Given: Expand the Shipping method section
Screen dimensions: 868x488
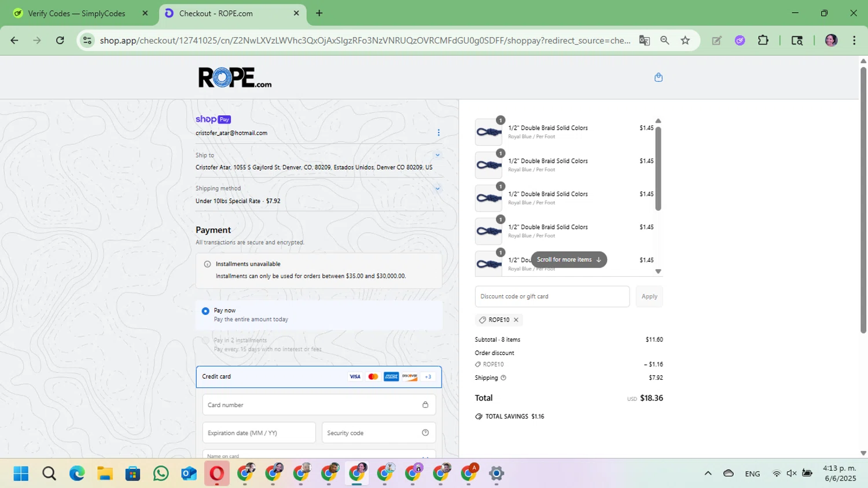Looking at the screenshot, I should point(437,188).
